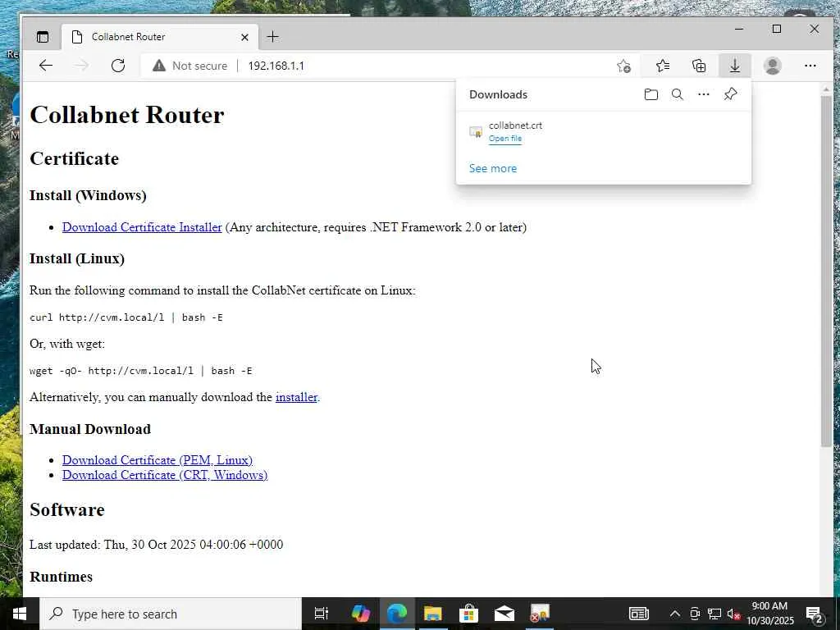Go back using the back arrow
Viewport: 840px width, 630px height.
pyautogui.click(x=46, y=66)
